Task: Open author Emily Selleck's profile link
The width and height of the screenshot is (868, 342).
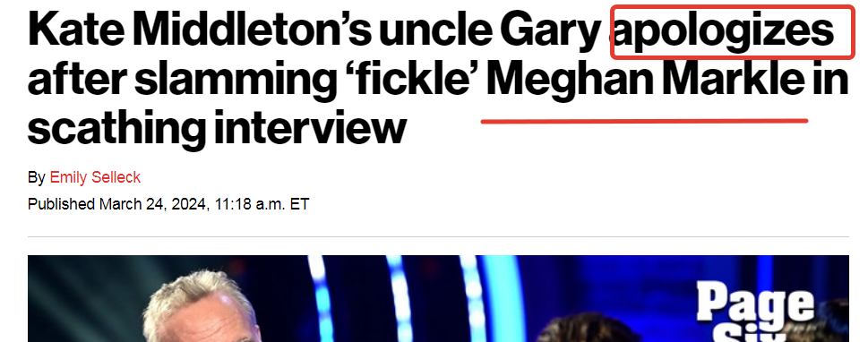Action: tap(95, 177)
